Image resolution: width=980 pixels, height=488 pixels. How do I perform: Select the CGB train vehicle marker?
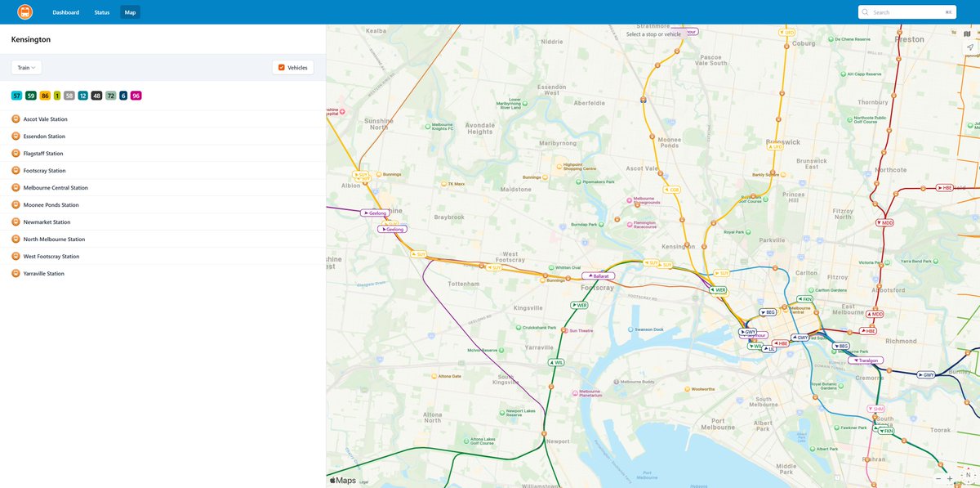pos(672,190)
